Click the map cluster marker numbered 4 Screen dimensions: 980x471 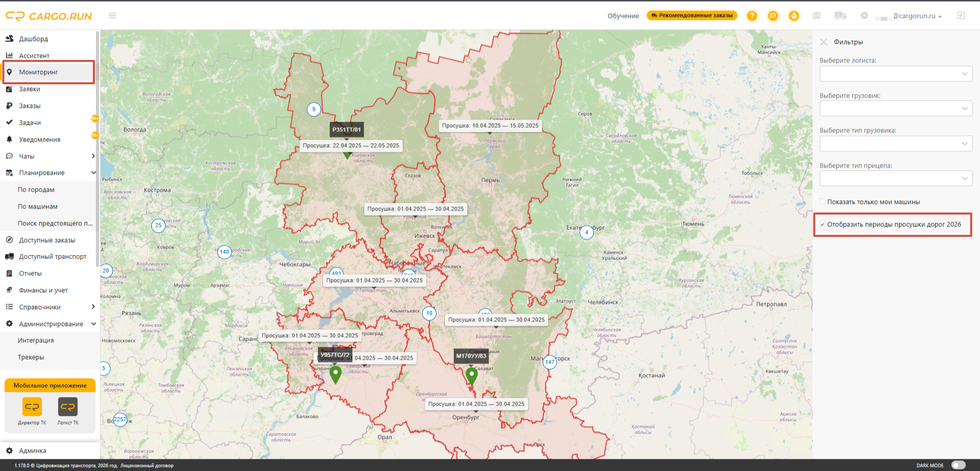pyautogui.click(x=586, y=232)
